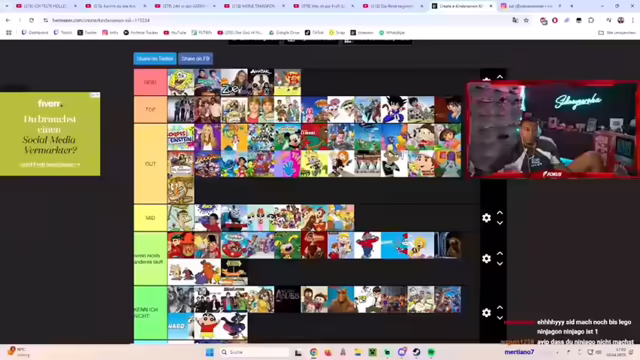640x360 pixels.
Task: Open settings gear for 'wenn nichts anderes läuft' tier
Action: tap(486, 259)
